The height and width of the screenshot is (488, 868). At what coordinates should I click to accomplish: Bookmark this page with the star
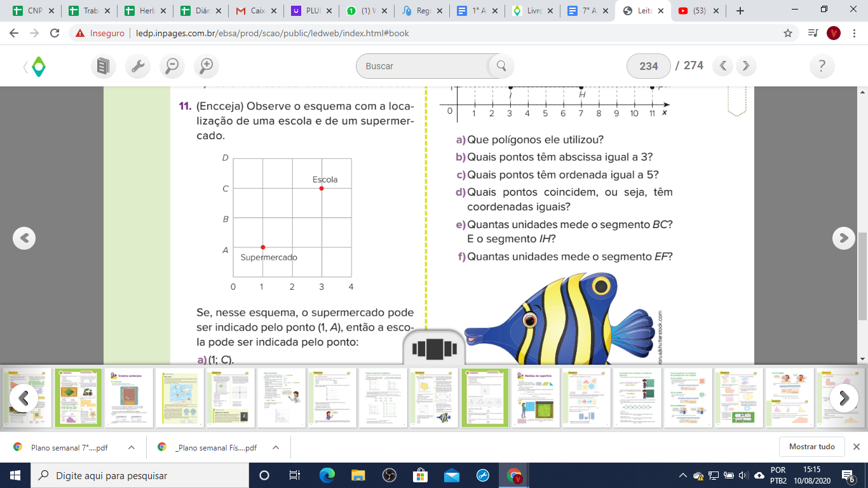[788, 33]
